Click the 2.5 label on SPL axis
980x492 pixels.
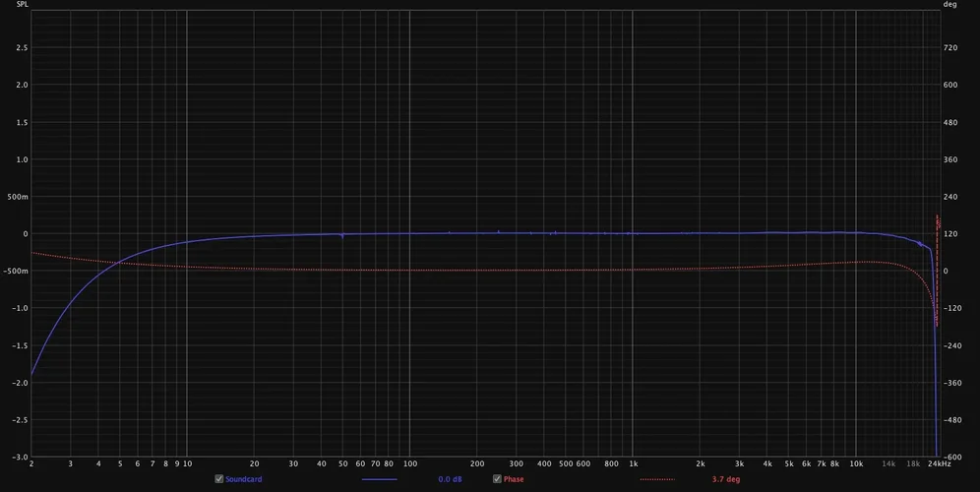coord(23,47)
